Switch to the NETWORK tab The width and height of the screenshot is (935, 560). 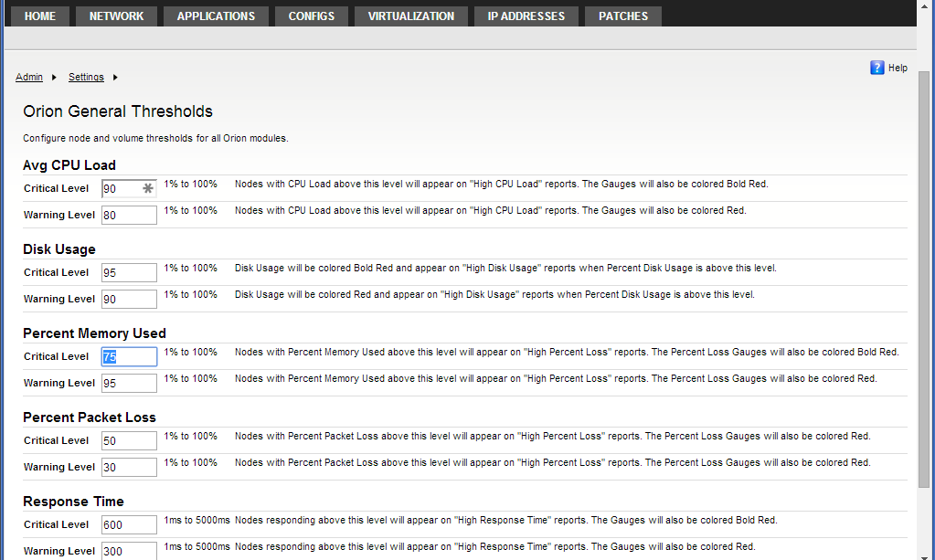click(116, 16)
